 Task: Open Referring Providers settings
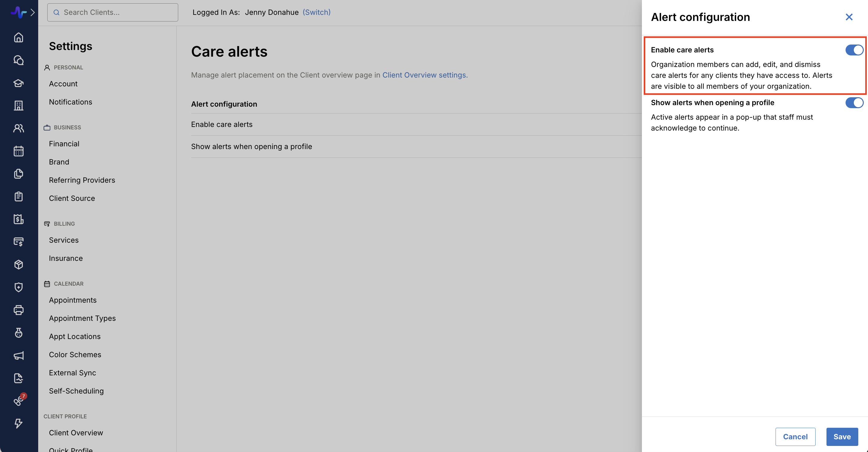click(x=82, y=180)
